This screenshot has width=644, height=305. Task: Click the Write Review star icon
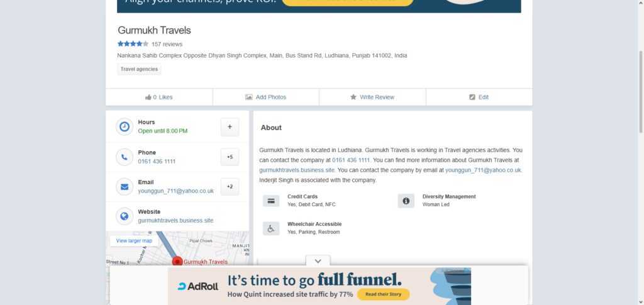pyautogui.click(x=353, y=97)
